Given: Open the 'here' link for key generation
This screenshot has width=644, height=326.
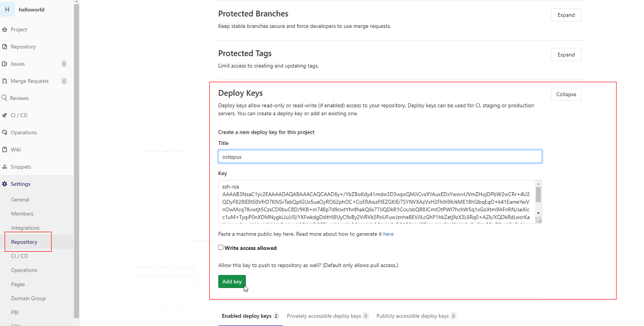Looking at the screenshot, I should click(388, 234).
